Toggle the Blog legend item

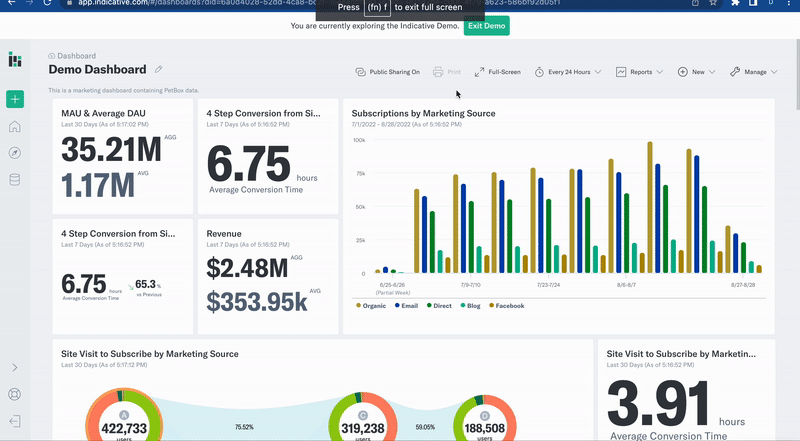(470, 306)
